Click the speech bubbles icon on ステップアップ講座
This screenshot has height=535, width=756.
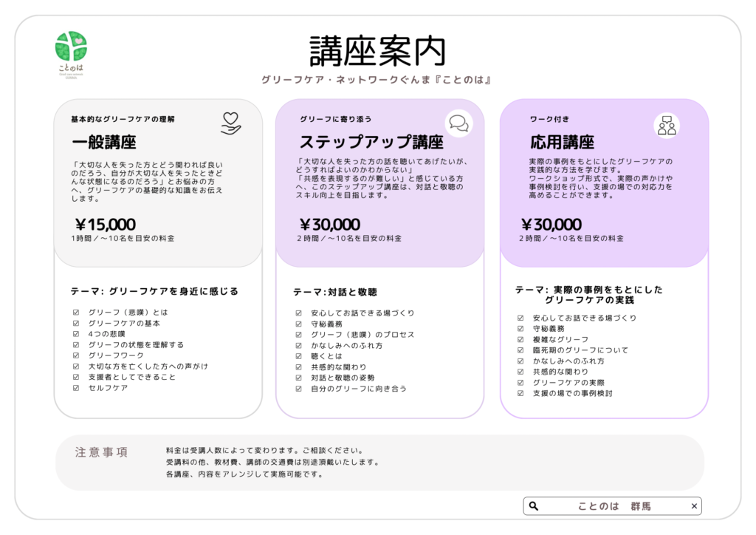click(x=458, y=123)
